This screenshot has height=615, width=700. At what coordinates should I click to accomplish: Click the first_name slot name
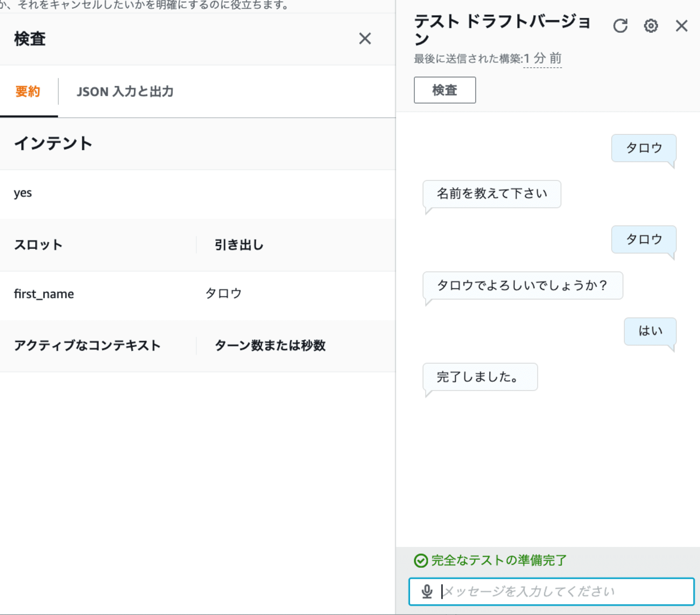point(44,294)
